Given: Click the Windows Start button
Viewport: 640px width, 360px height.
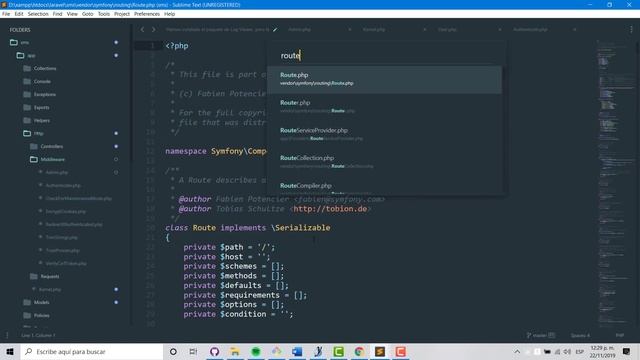Looking at the screenshot, I should point(10,351).
